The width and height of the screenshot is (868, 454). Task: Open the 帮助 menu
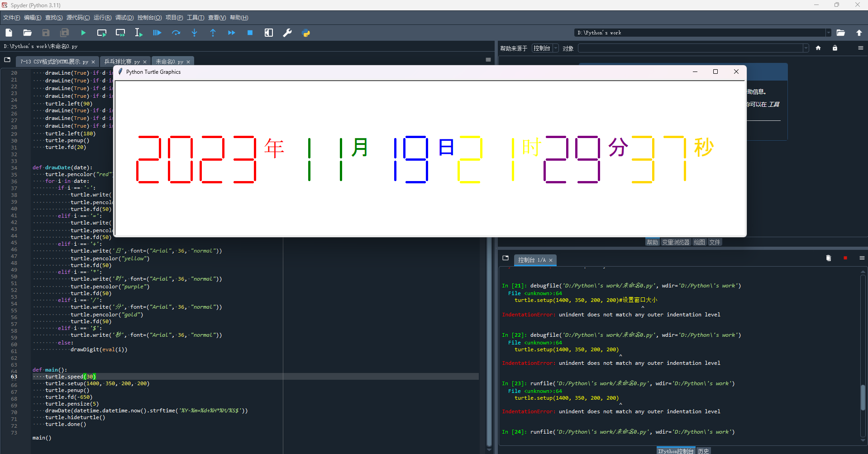tap(239, 18)
